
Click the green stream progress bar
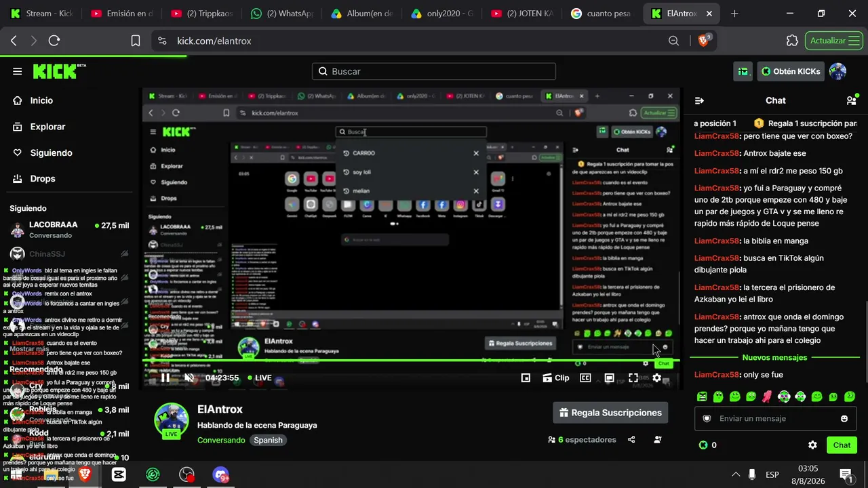(410, 361)
